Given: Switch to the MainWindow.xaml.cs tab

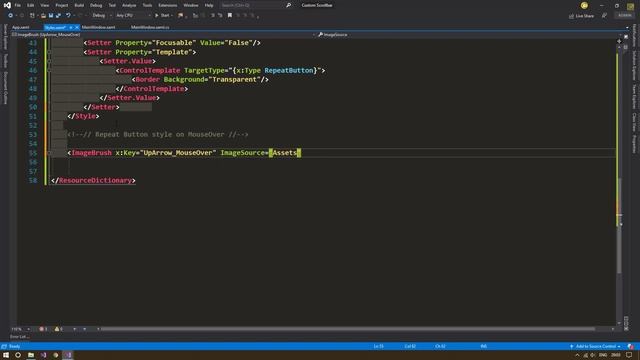Looking at the screenshot, I should [150, 27].
